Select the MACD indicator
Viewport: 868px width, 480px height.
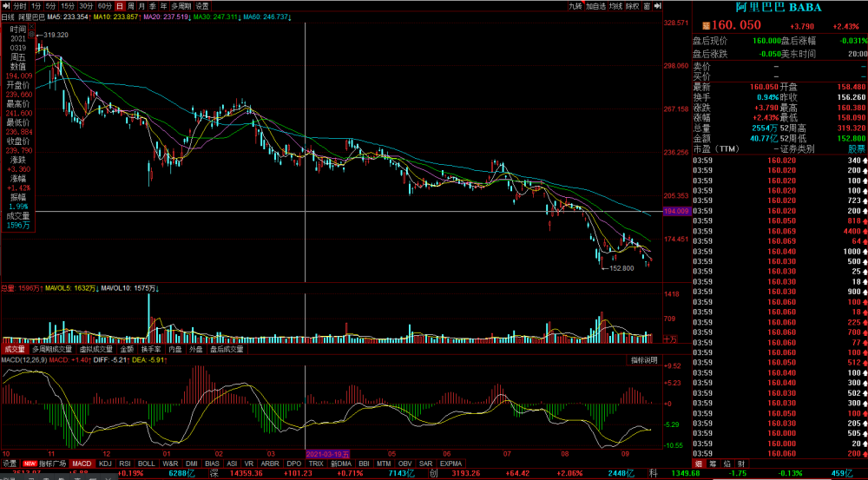82,464
